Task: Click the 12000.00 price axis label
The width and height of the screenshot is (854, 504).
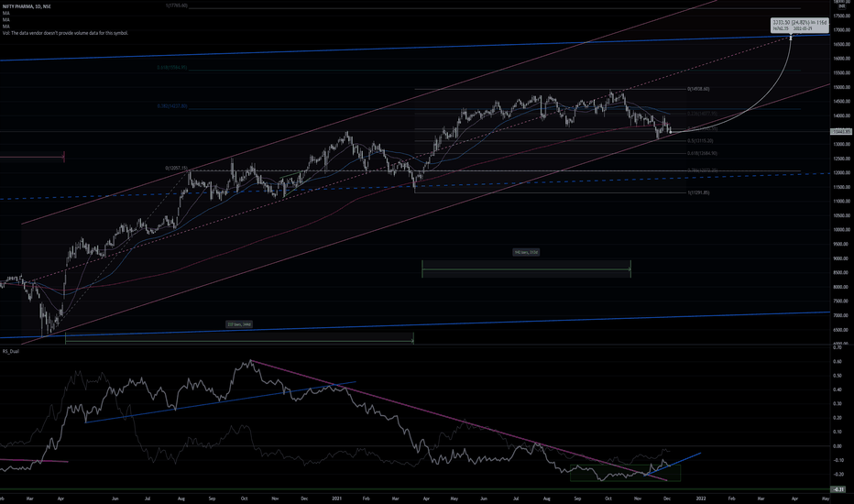Action: 841,172
